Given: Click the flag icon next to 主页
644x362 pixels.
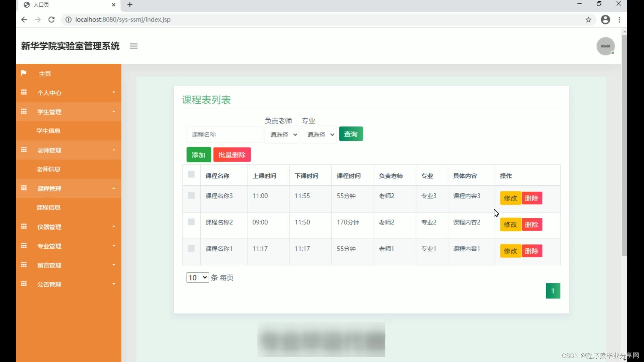Looking at the screenshot, I should click(23, 73).
